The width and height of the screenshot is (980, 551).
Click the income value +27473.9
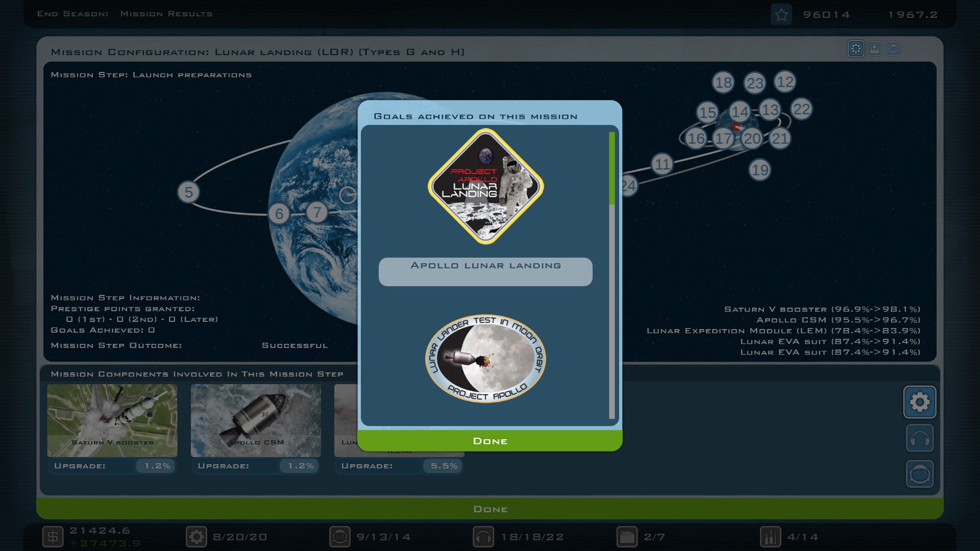(x=105, y=543)
